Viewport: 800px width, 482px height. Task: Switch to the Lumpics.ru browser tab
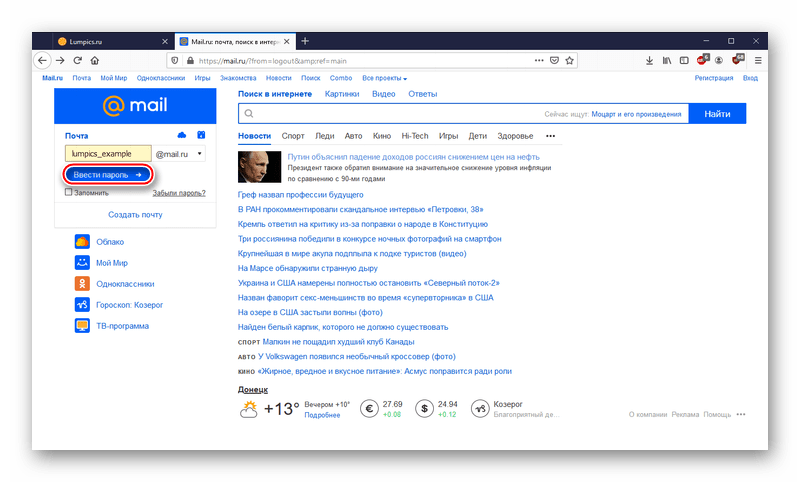[112, 42]
